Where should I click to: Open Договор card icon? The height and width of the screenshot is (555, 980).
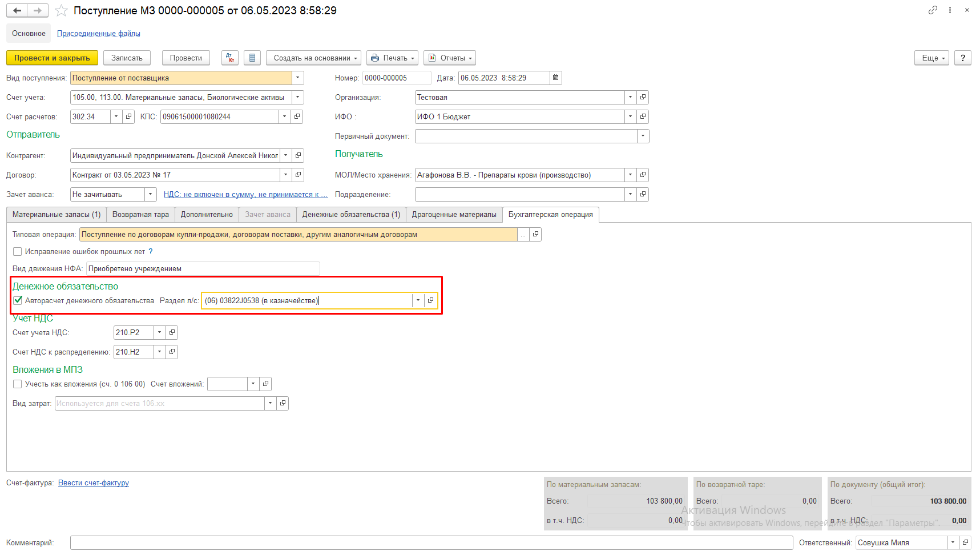click(298, 175)
